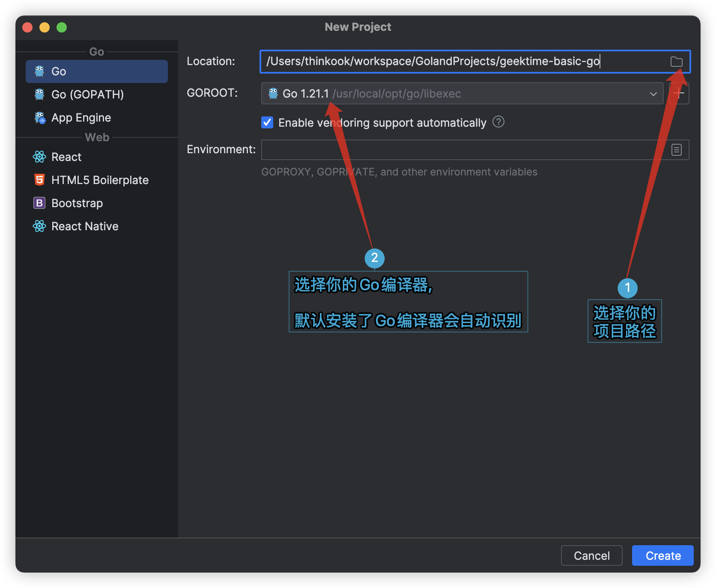The width and height of the screenshot is (716, 588).
Task: Click the React atom icon
Action: coord(39,157)
